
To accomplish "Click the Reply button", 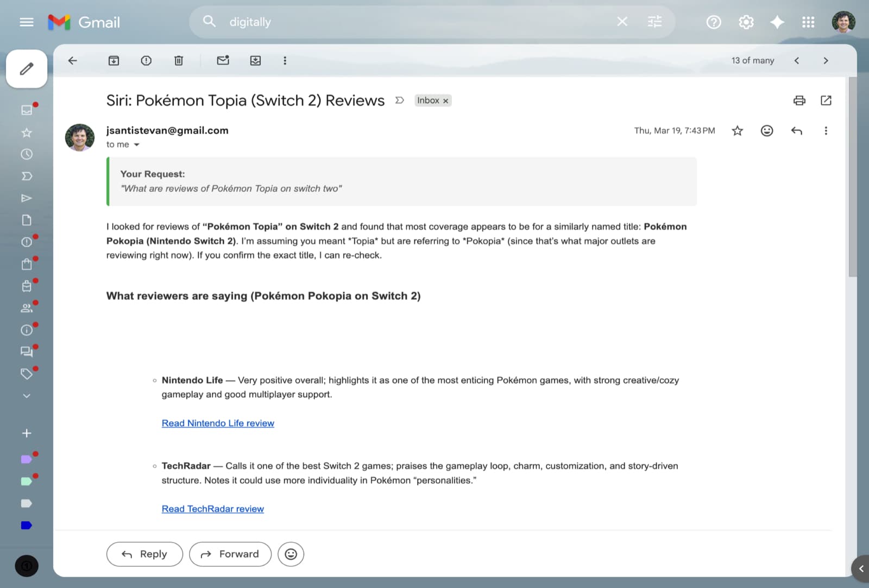I will point(144,554).
